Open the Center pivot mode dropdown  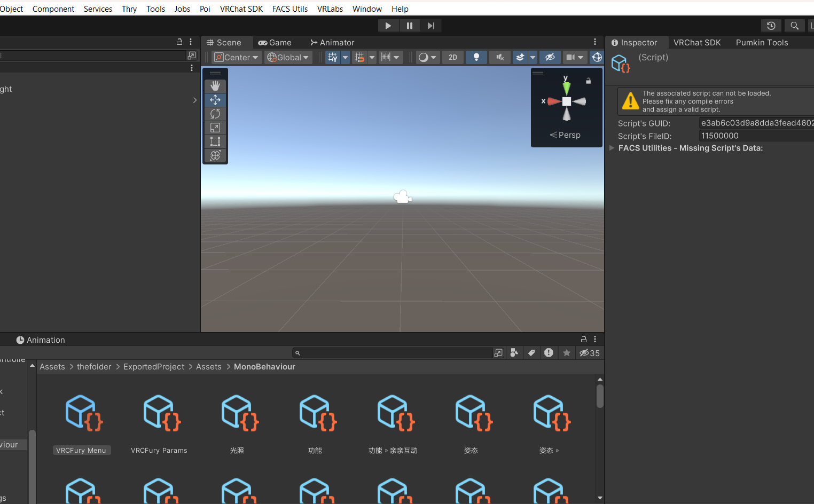click(x=237, y=57)
